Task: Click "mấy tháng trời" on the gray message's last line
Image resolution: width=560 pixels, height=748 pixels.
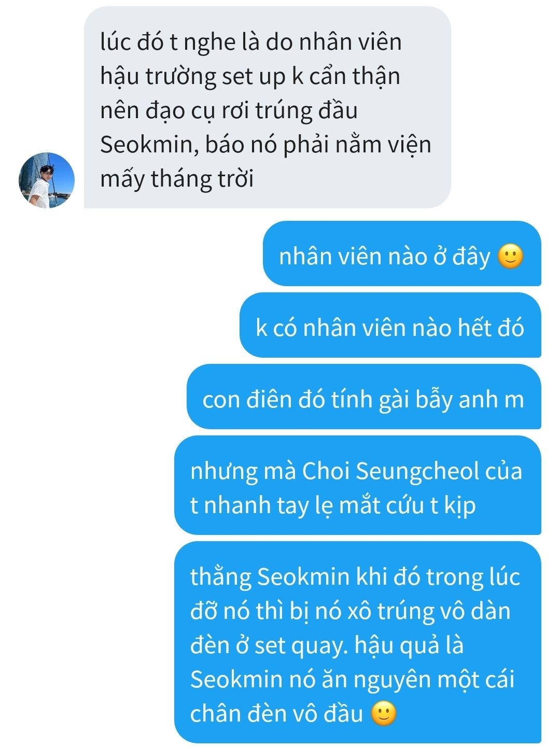Action: tap(177, 179)
